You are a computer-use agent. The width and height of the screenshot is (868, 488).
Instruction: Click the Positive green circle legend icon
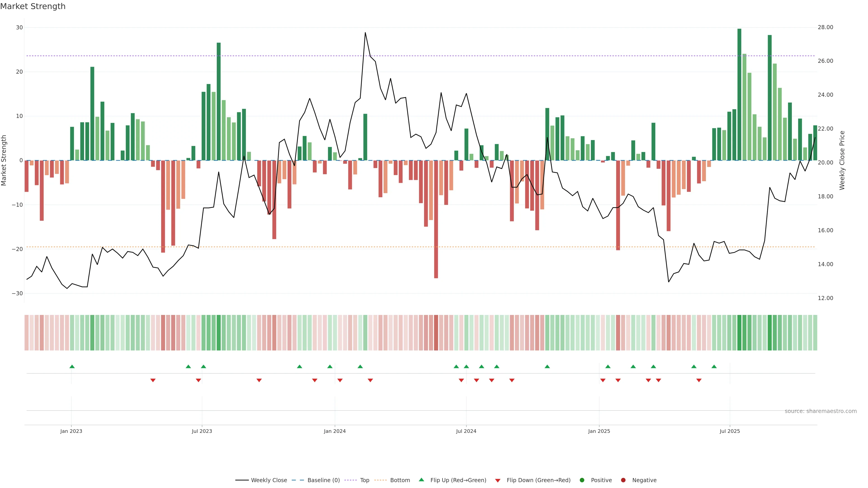click(582, 480)
